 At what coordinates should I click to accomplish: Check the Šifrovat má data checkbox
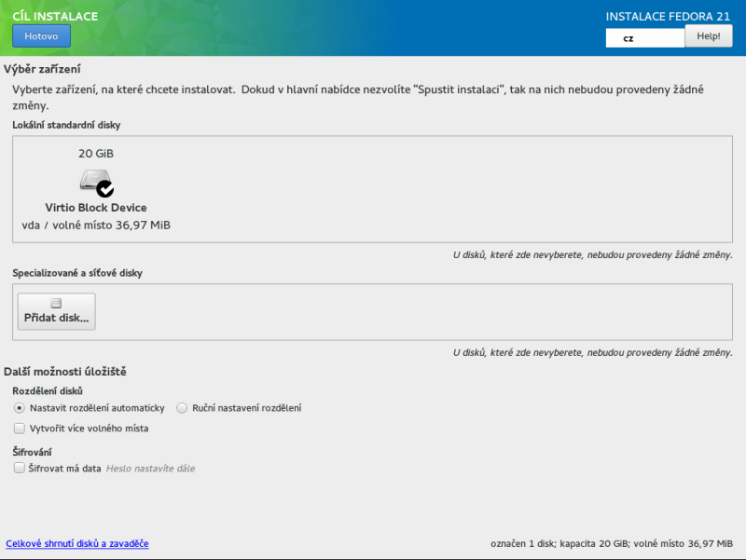click(x=20, y=468)
